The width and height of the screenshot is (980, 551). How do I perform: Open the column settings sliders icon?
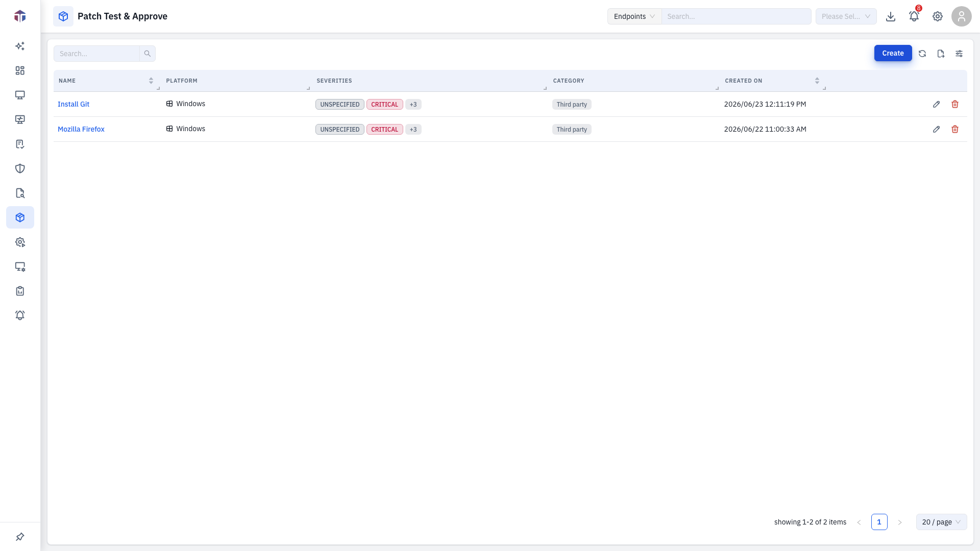(x=959, y=54)
